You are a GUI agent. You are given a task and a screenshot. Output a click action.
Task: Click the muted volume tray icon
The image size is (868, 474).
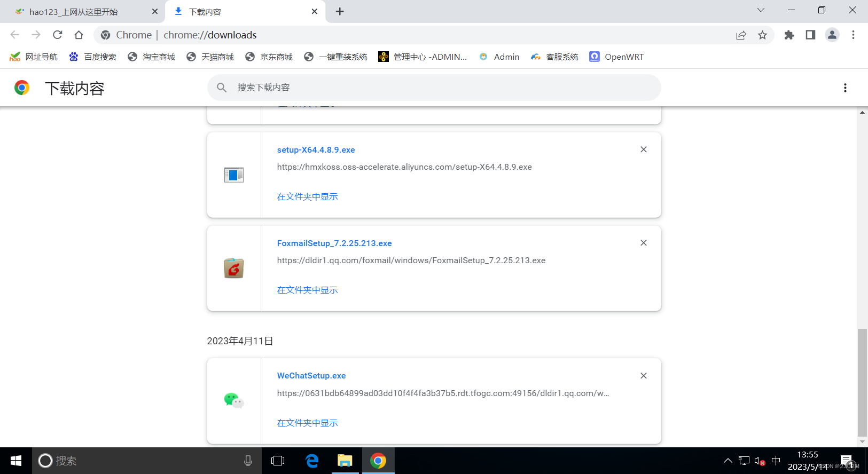pyautogui.click(x=760, y=461)
